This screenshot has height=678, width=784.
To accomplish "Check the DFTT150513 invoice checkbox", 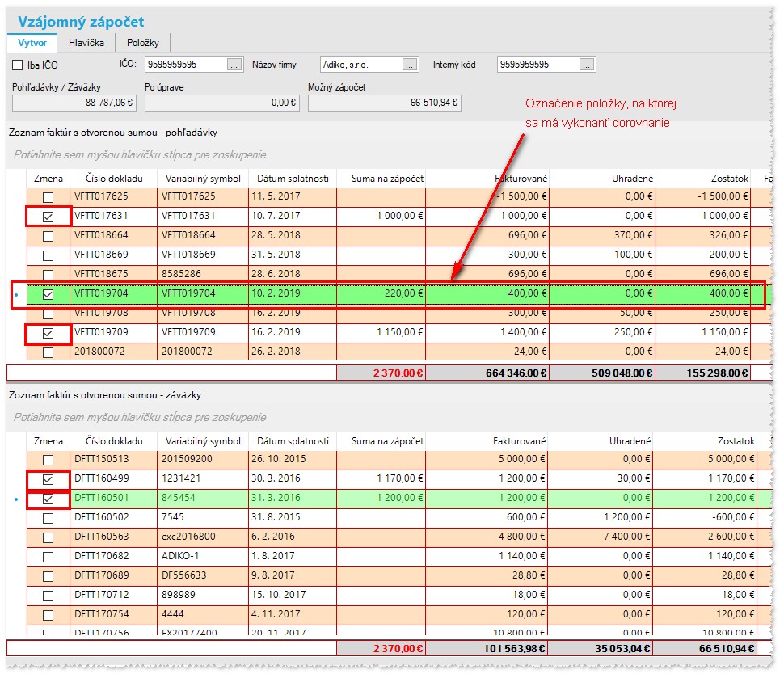I will (48, 460).
